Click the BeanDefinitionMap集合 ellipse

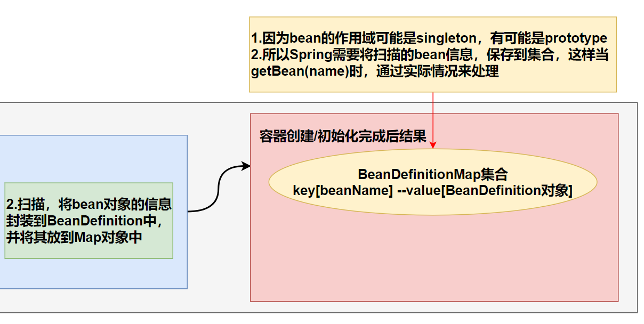(432, 182)
